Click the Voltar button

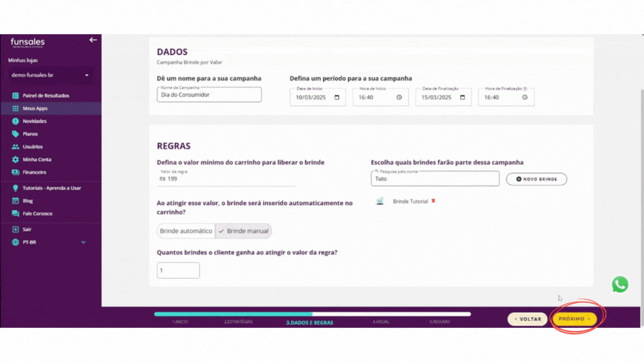pos(527,319)
